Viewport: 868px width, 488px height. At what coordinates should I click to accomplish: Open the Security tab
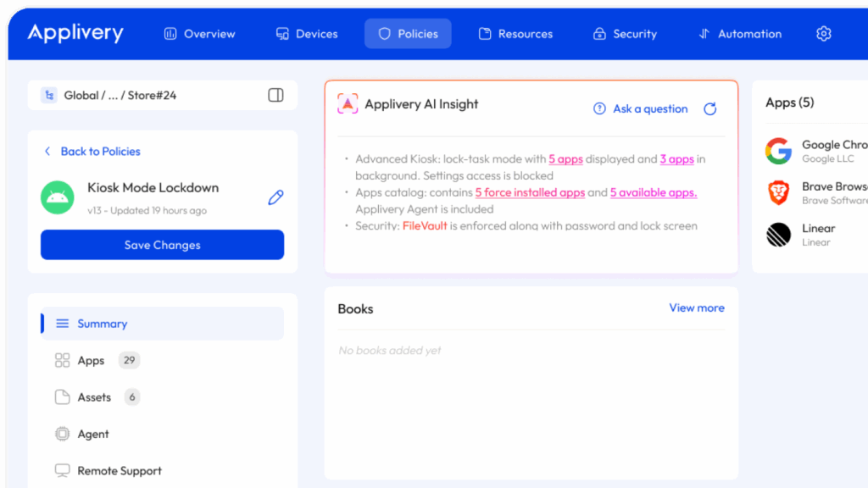click(x=625, y=34)
